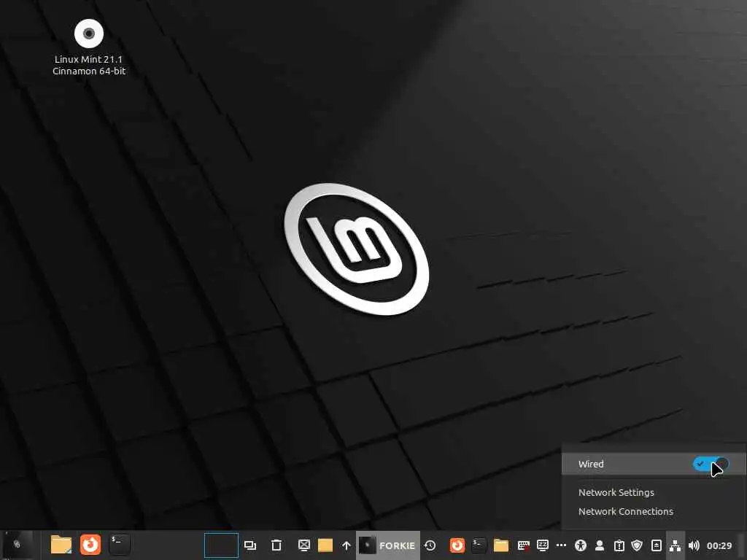Open the Trash applet in the panel
This screenshot has height=560, width=747.
click(276, 545)
